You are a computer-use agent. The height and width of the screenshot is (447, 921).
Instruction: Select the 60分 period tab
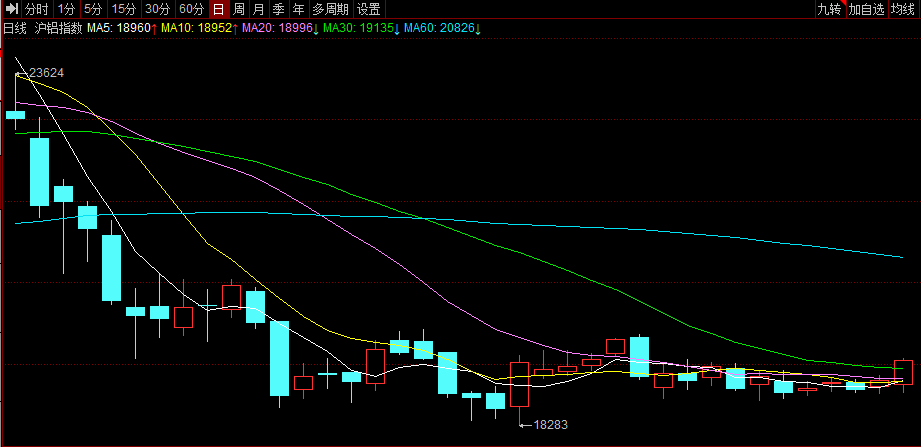coord(191,9)
